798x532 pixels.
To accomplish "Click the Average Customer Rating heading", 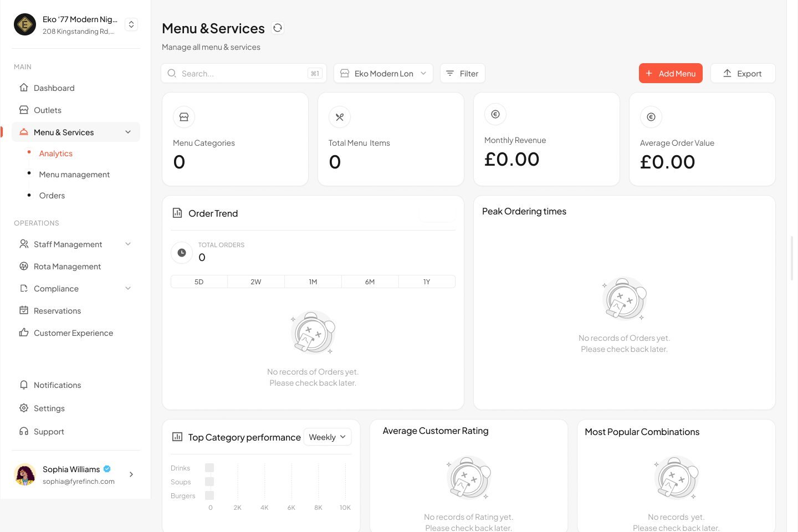I will (x=436, y=431).
